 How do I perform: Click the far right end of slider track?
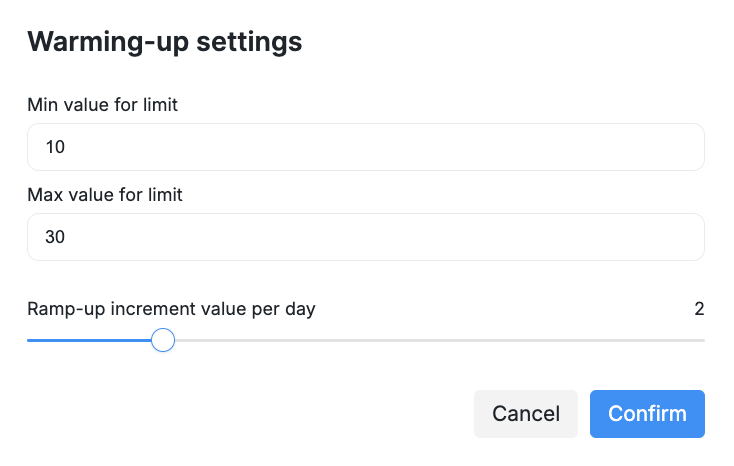coord(702,341)
